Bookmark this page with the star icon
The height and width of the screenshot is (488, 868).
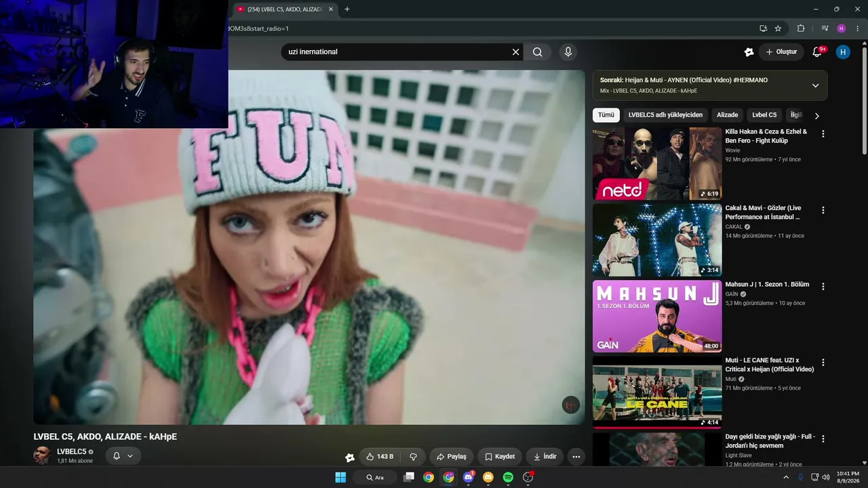pyautogui.click(x=778, y=28)
